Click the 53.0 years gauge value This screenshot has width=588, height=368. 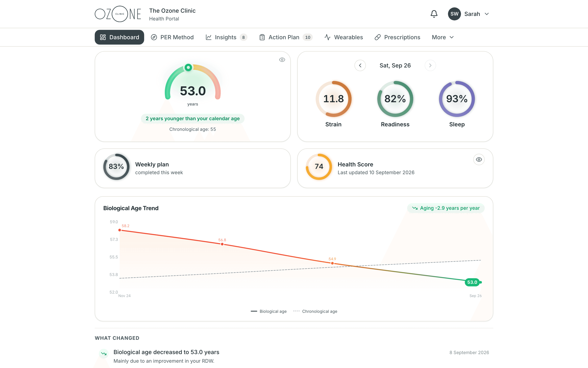[193, 91]
